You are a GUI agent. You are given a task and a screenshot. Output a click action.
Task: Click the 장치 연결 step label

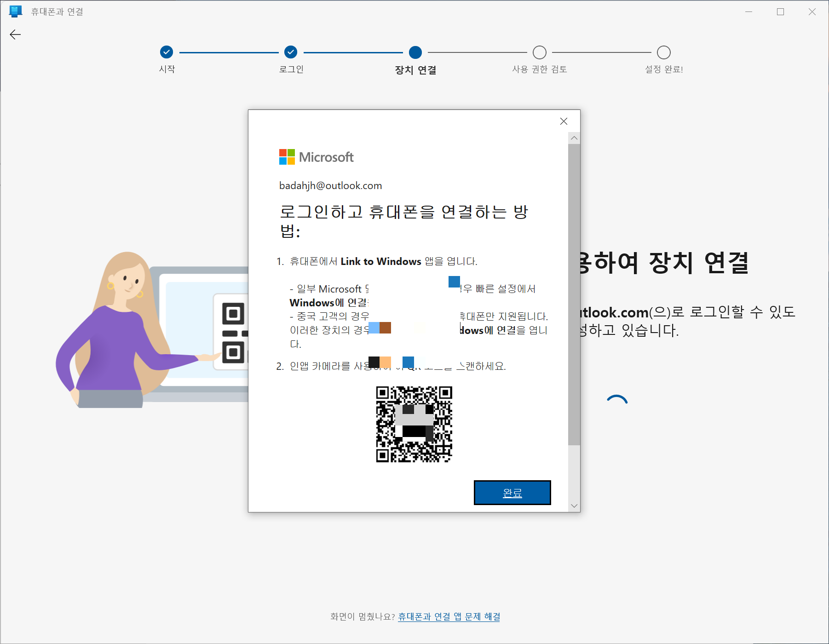[x=415, y=70]
